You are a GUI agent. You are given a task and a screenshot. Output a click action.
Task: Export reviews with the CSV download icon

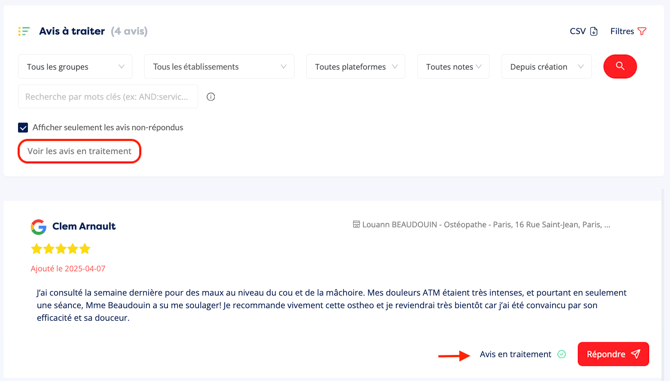click(x=594, y=31)
